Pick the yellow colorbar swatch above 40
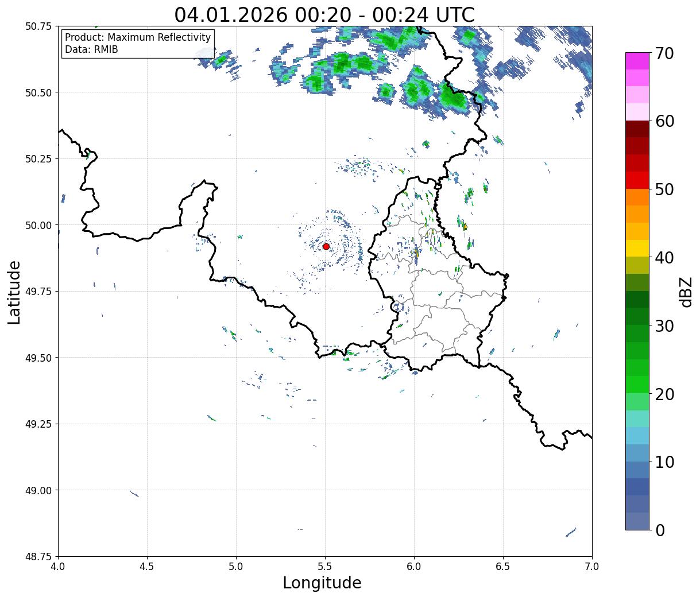The image size is (700, 597). pos(637,249)
